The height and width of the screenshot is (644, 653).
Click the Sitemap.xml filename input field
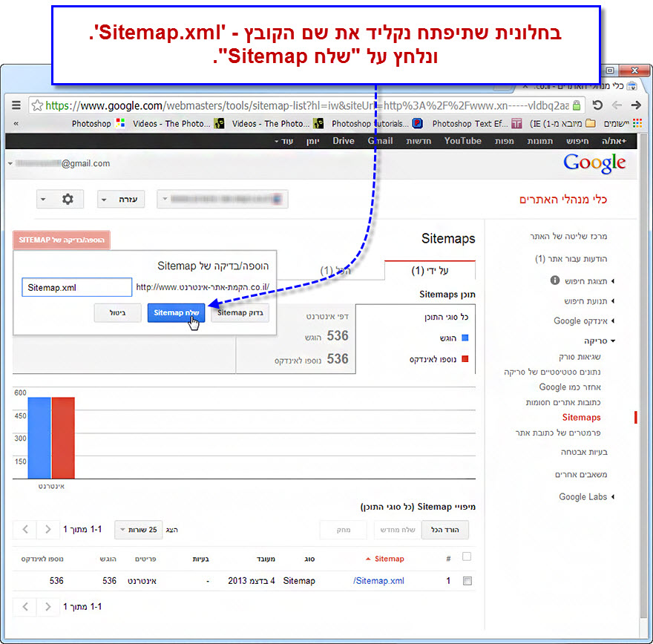pyautogui.click(x=76, y=287)
